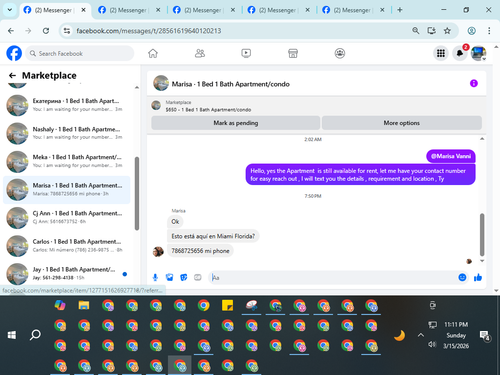Choose a GIF icon in composer

tap(198, 277)
